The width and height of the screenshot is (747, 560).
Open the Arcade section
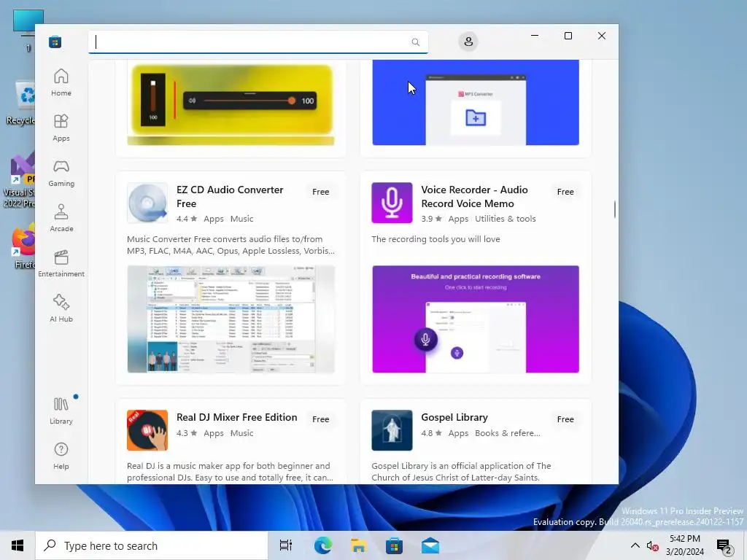(x=61, y=219)
